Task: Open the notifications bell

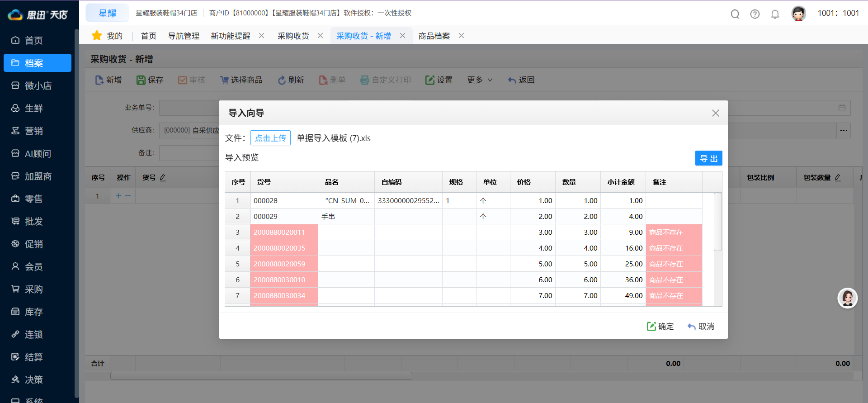Action: point(775,14)
